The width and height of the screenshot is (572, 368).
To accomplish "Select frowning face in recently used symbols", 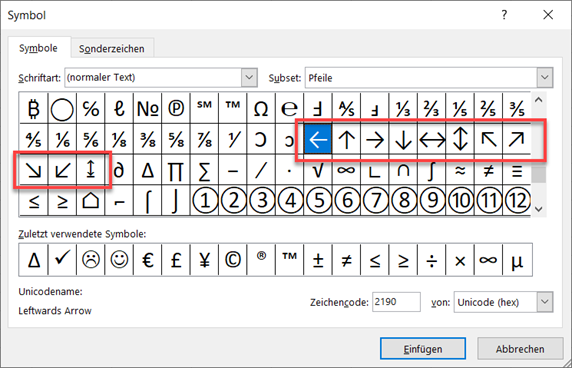I will click(90, 260).
